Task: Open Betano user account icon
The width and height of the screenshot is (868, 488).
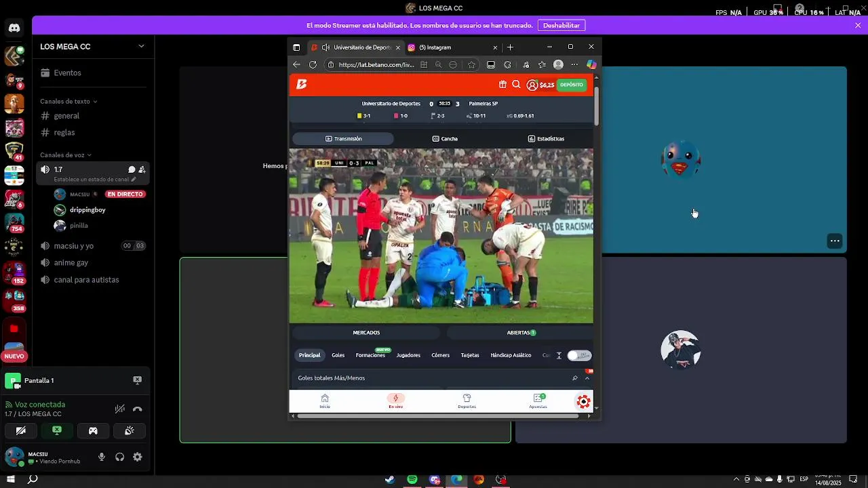Action: click(x=532, y=85)
